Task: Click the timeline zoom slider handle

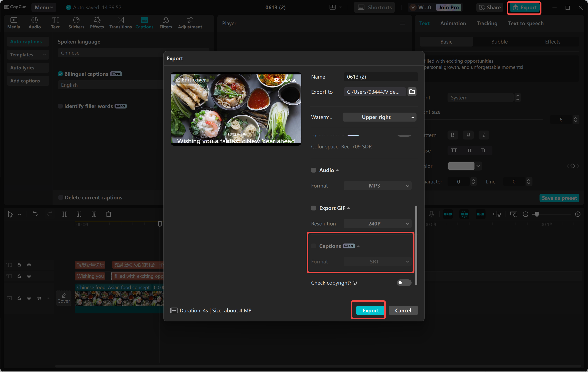Action: [x=537, y=214]
